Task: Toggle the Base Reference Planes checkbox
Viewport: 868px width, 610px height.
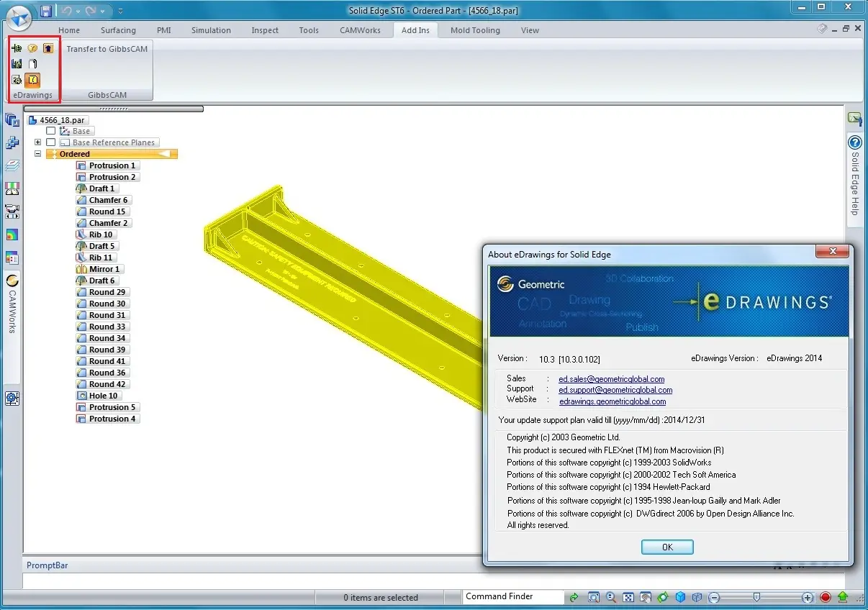Action: 50,142
